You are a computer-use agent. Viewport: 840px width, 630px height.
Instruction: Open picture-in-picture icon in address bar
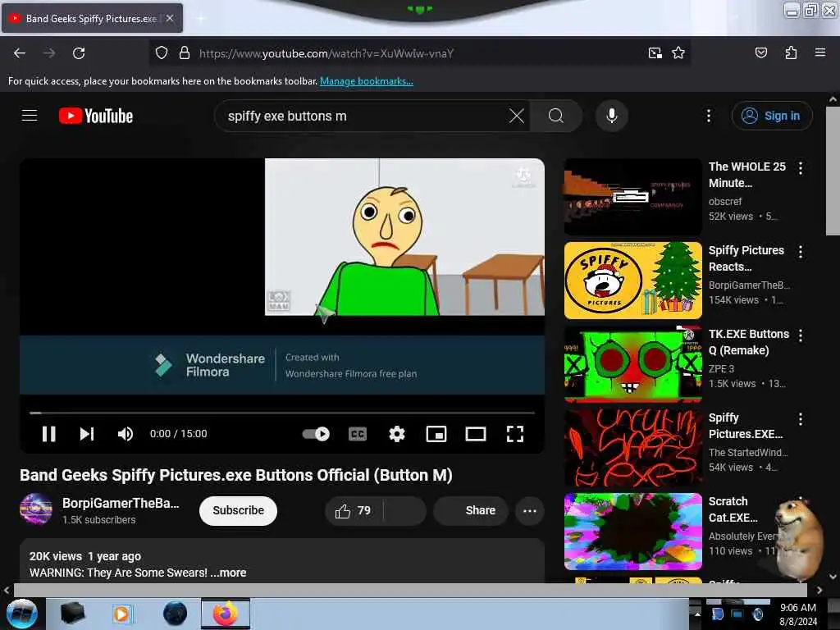(655, 53)
